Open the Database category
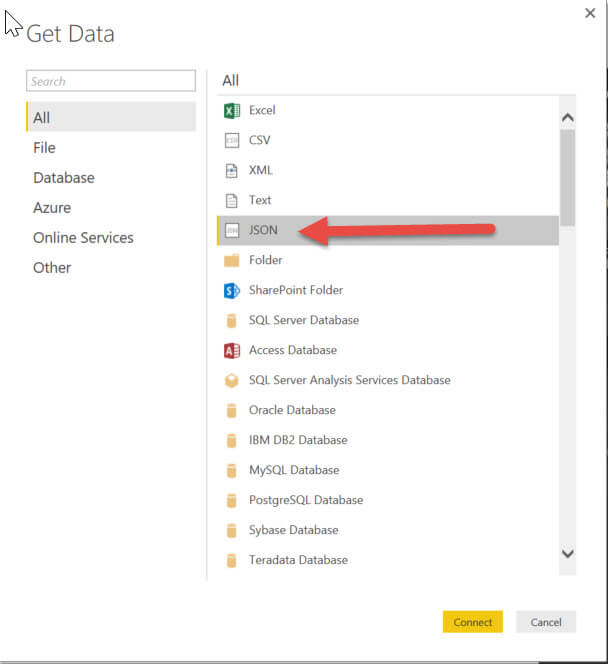Image resolution: width=608 pixels, height=664 pixels. point(64,177)
